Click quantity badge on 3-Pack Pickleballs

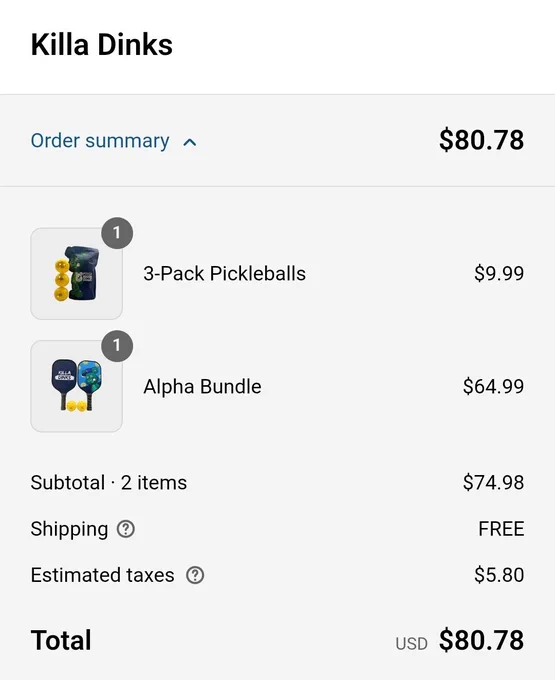[x=117, y=233]
